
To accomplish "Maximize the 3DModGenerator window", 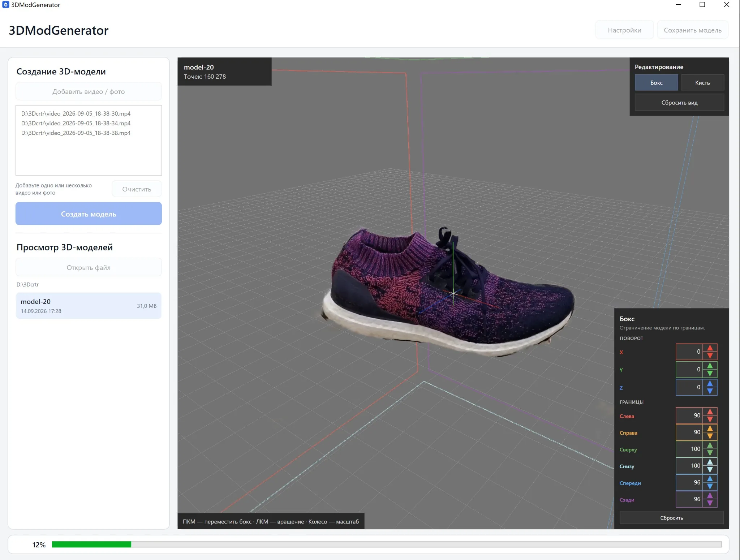I will coord(702,5).
